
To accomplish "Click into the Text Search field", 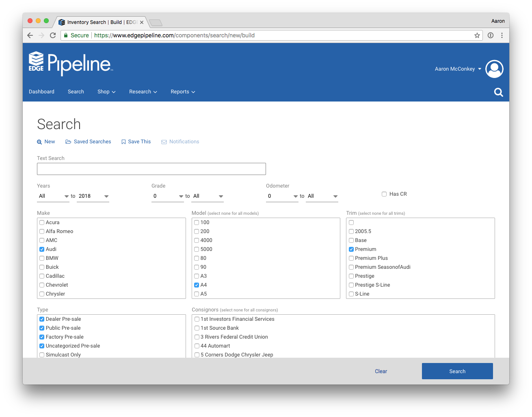I will point(151,169).
